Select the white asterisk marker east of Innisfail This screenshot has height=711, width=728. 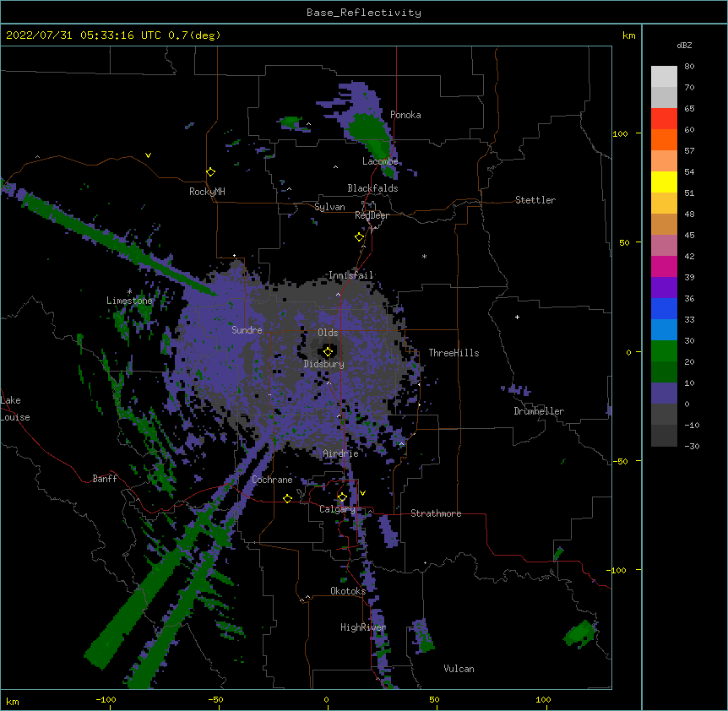coord(424,256)
